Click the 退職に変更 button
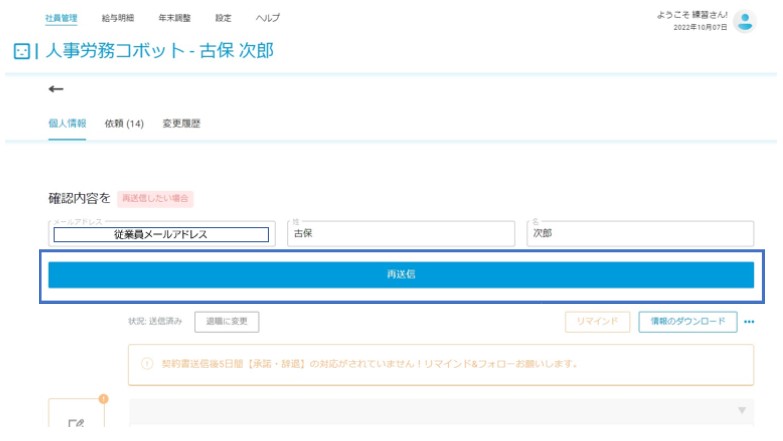 [x=227, y=322]
